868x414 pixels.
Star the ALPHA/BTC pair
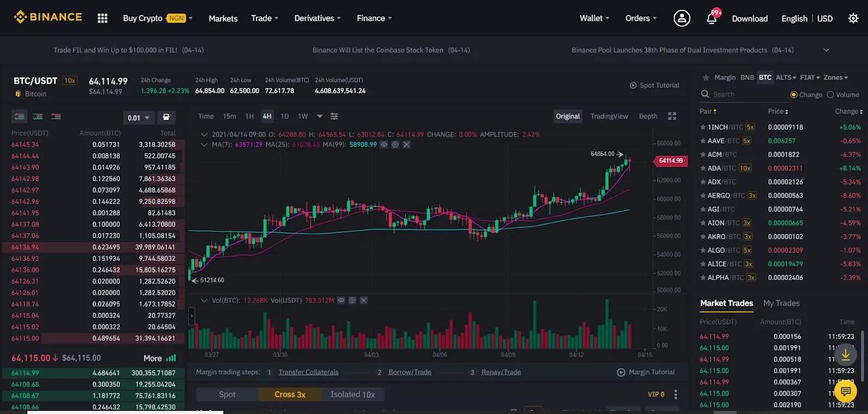click(703, 277)
